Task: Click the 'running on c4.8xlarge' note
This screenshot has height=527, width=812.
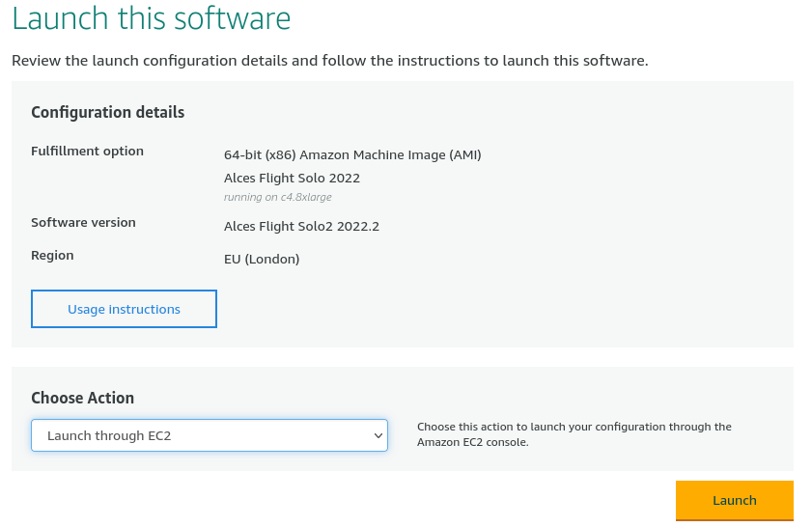Action: pyautogui.click(x=277, y=197)
